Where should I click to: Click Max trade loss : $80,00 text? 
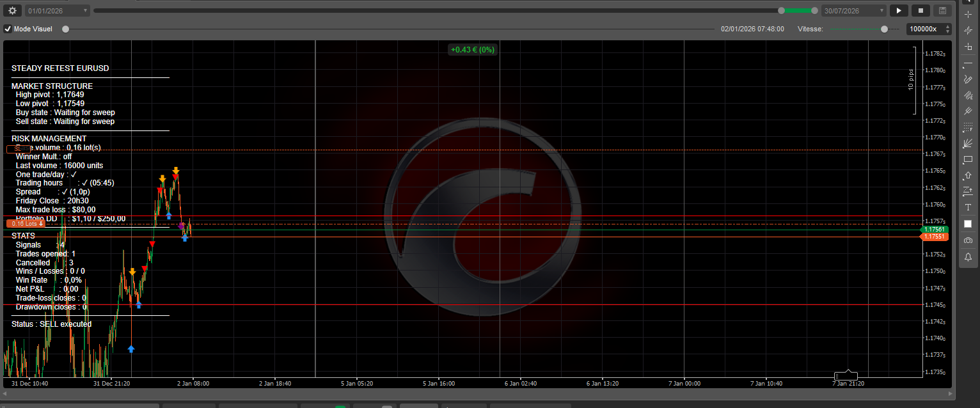[x=56, y=210]
